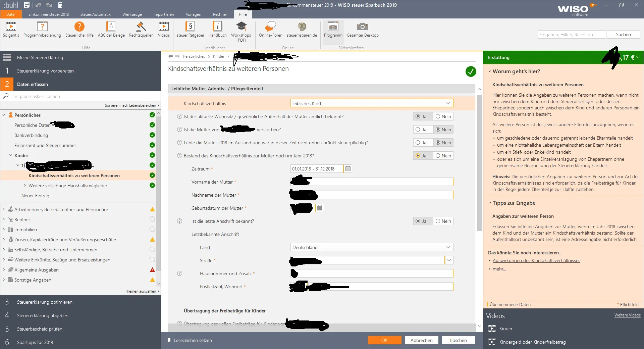This screenshot has height=349, width=644.
Task: Click the Online-Foren speech bubble icon
Action: pos(270,27)
